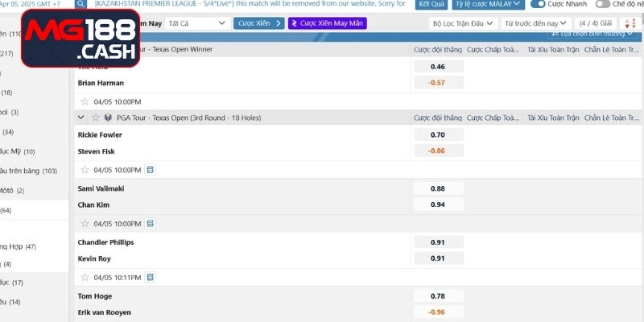
Task: Click the Kết Quả button
Action: click(431, 4)
